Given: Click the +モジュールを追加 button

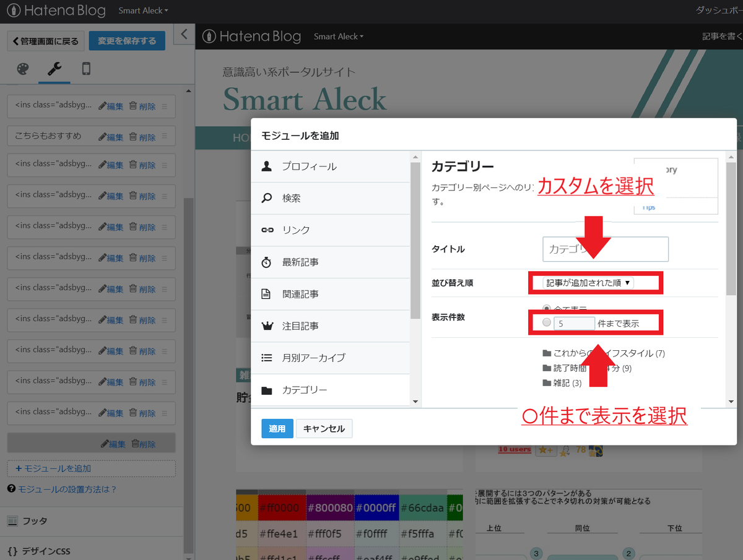Looking at the screenshot, I should (92, 468).
